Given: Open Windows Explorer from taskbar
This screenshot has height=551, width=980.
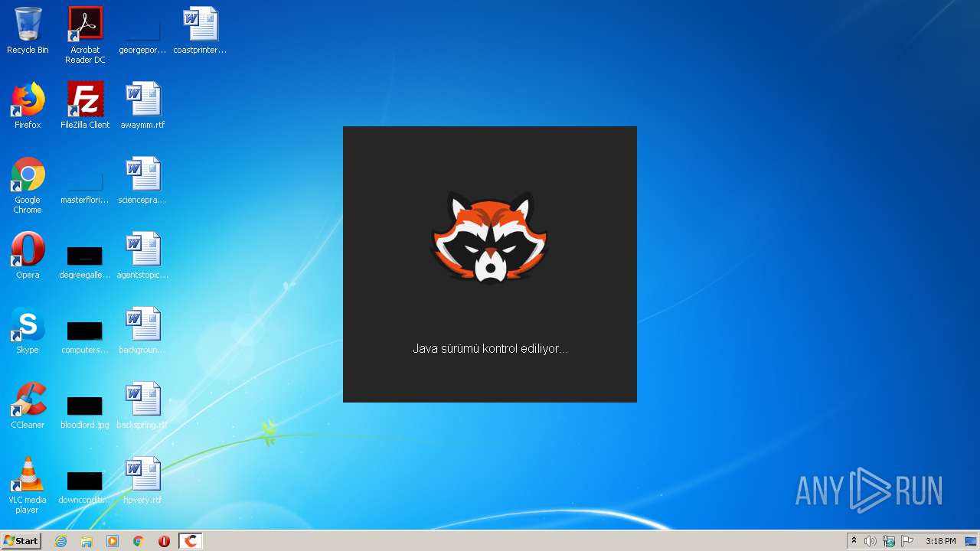Looking at the screenshot, I should 87,541.
